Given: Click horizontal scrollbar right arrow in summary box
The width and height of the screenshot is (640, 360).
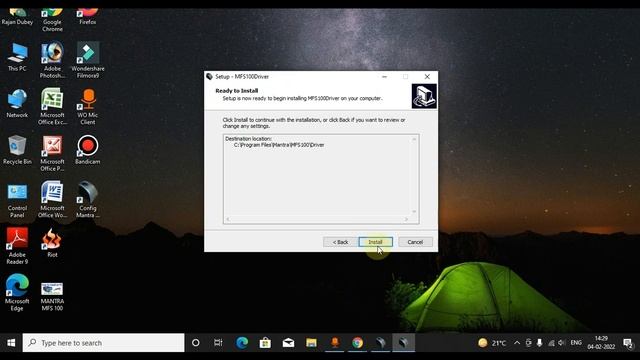Looking at the screenshot, I should pyautogui.click(x=406, y=220).
